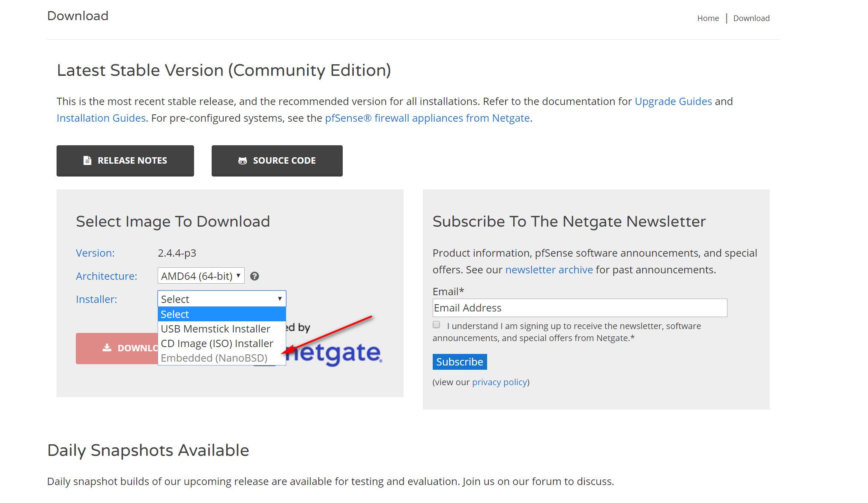Screen dimensions: 868x503
Task: Go to Home breadcrumb link
Action: (708, 18)
